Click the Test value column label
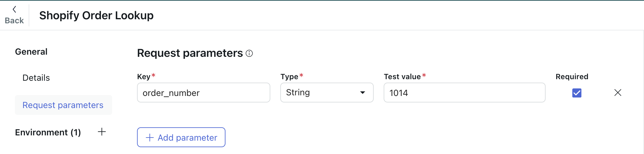 402,76
